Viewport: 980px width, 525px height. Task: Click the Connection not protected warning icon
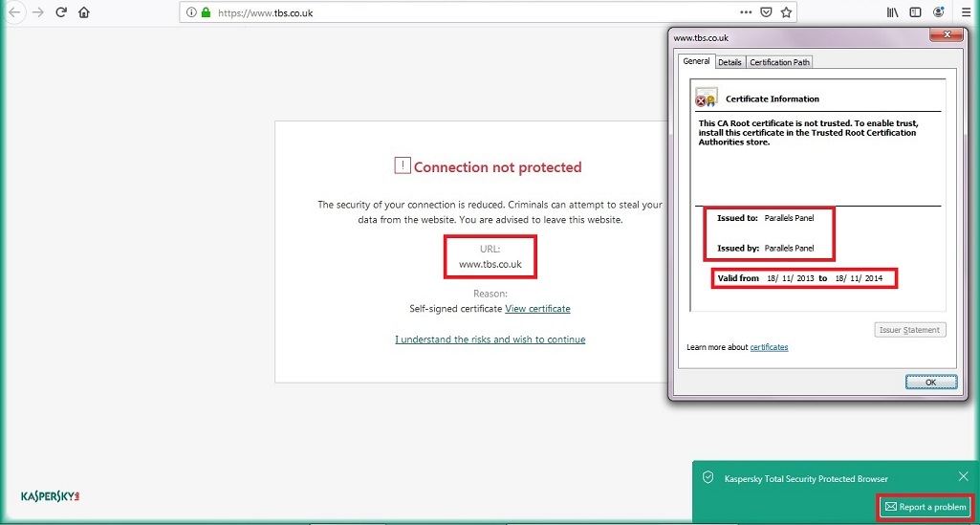pyautogui.click(x=403, y=165)
